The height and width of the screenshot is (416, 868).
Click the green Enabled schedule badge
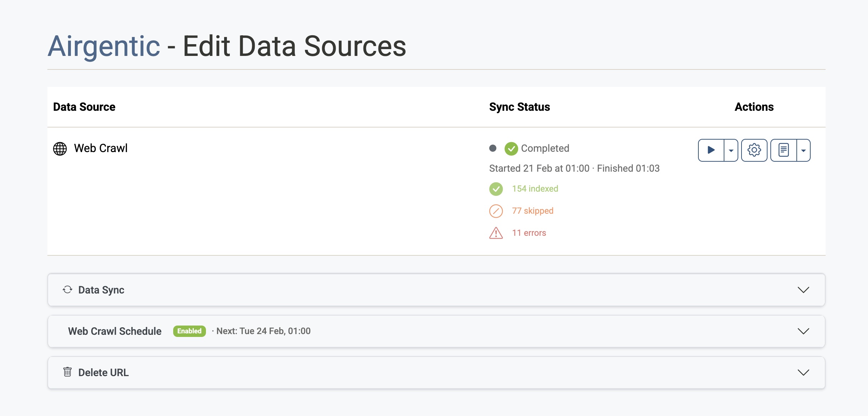(x=189, y=331)
